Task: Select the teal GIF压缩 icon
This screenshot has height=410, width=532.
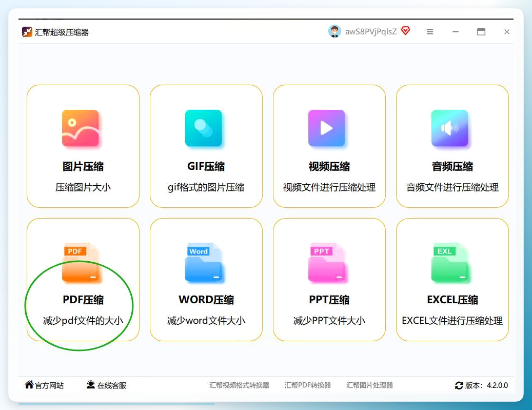Action: 204,128
